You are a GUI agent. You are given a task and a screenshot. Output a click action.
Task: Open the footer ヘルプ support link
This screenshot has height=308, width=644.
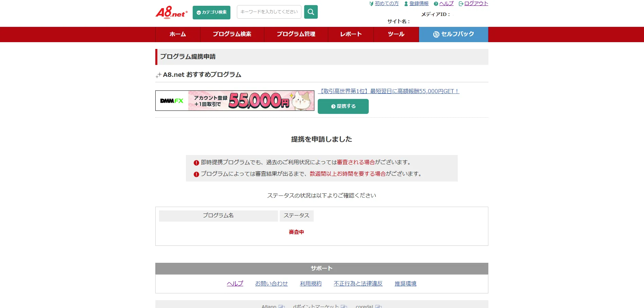tap(235, 284)
